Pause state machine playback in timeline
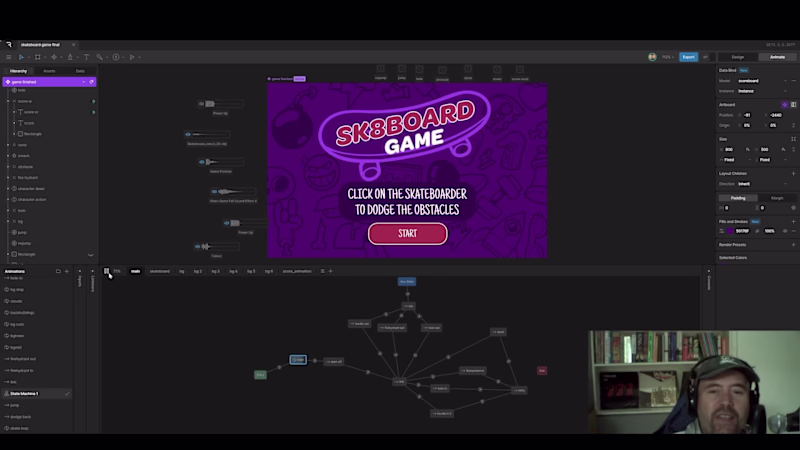The width and height of the screenshot is (800, 450). 106,271
